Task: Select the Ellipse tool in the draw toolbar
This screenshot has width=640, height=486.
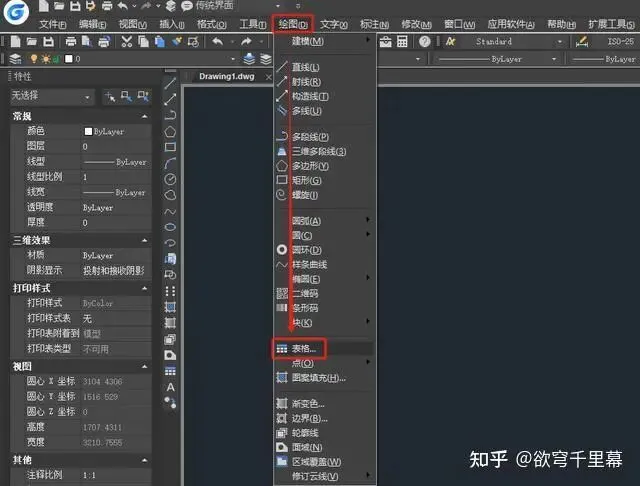Action: [x=170, y=227]
